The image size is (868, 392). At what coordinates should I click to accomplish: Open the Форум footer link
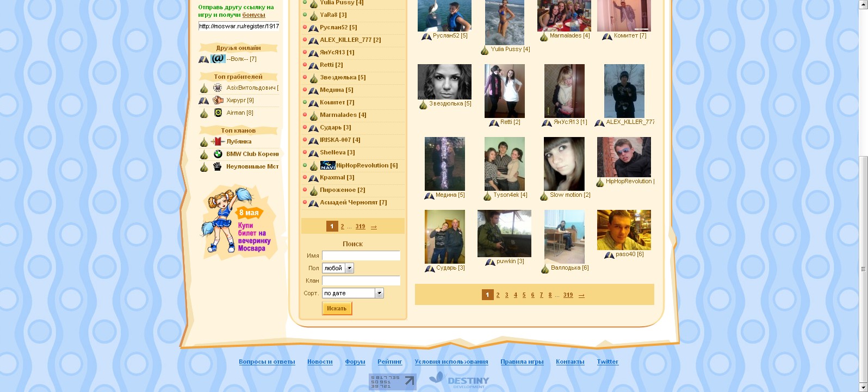[355, 362]
